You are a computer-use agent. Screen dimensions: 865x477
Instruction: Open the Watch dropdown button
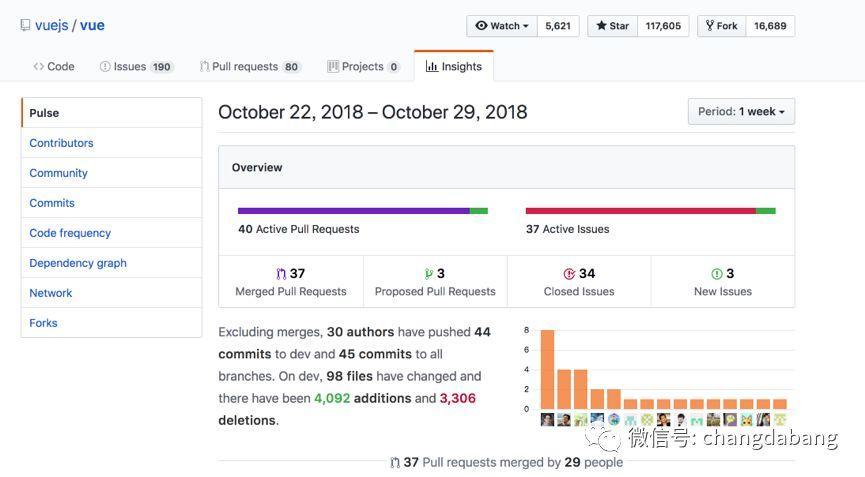(502, 26)
